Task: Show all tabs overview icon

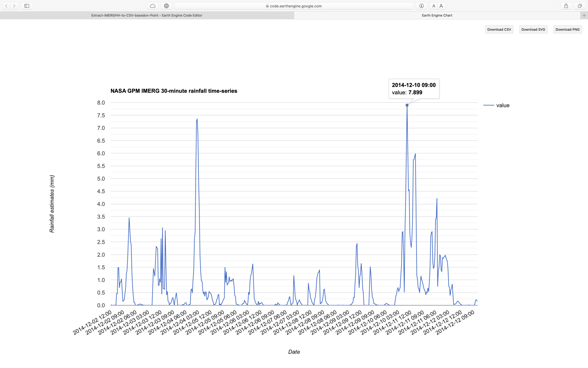Action: pos(580,6)
